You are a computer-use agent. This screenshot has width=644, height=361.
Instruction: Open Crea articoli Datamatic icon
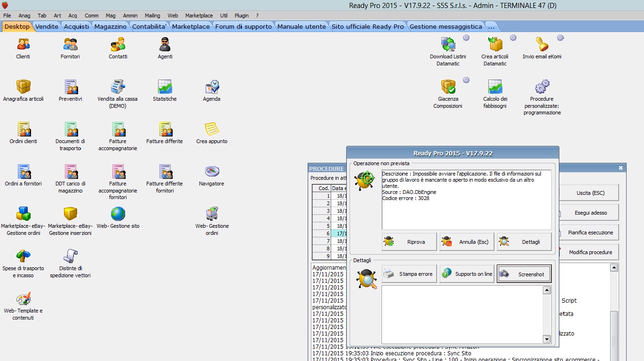pyautogui.click(x=495, y=45)
